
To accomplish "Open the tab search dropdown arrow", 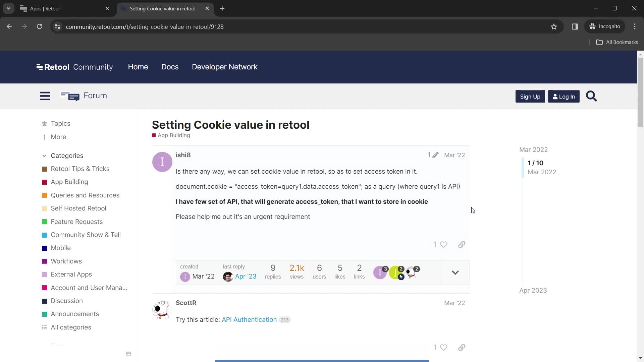I will 8,8.
